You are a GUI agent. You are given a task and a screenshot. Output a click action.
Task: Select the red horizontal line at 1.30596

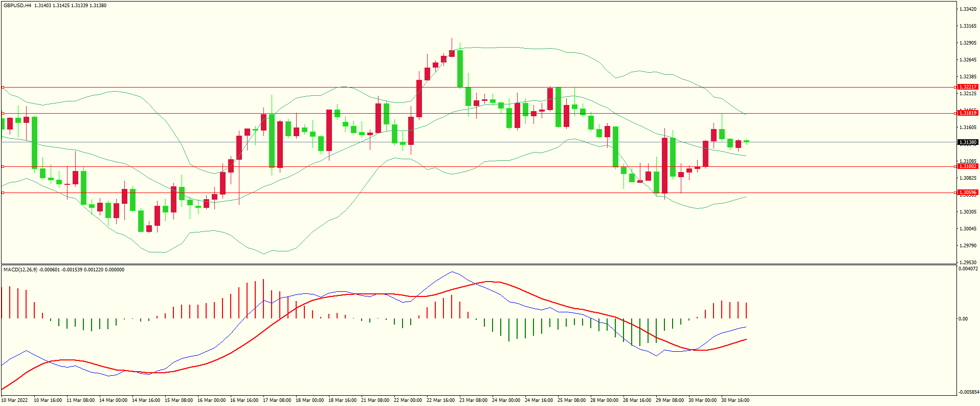coord(478,193)
